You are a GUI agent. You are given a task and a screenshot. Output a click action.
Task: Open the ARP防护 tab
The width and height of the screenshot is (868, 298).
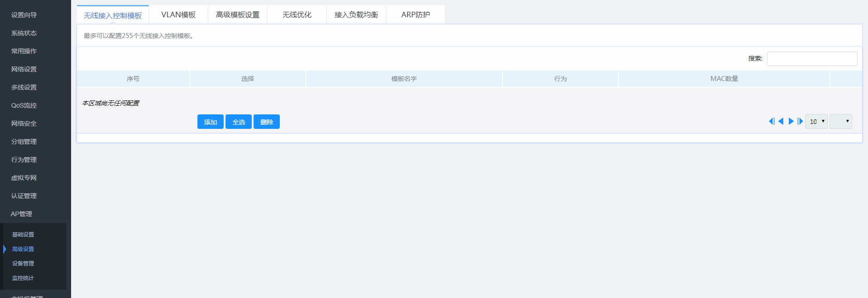coord(416,15)
